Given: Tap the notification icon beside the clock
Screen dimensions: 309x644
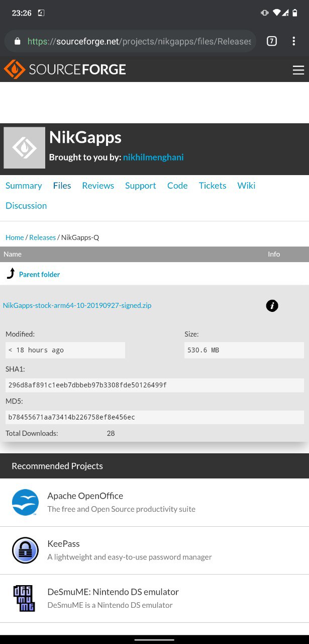Looking at the screenshot, I should pyautogui.click(x=41, y=13).
